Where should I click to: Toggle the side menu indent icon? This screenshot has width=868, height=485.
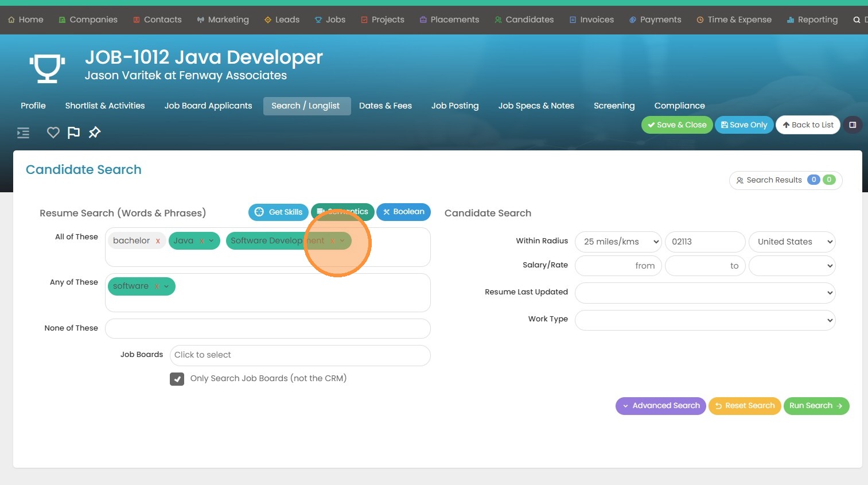point(23,133)
